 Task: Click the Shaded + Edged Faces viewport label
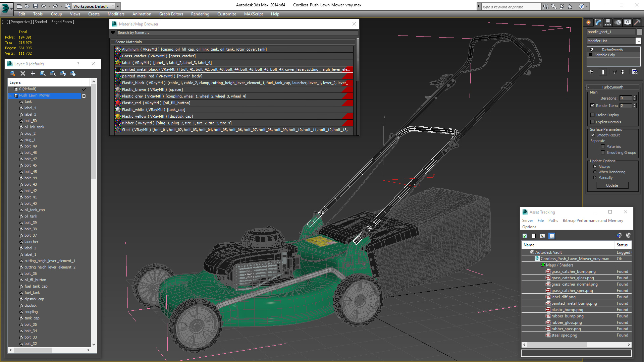pos(53,22)
